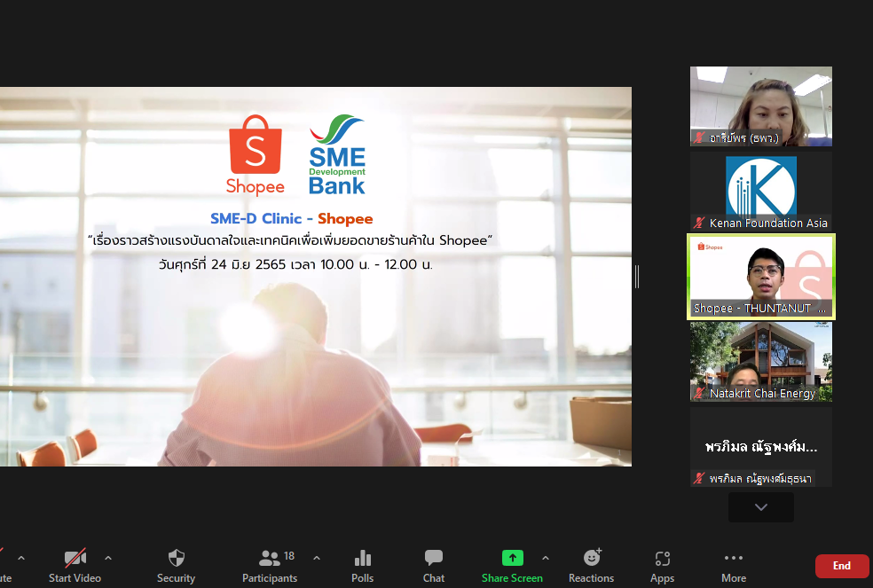The image size is (873, 588).
Task: Select the พรภิมล ณัฐพงศ์ม... participant tile
Action: pos(761,447)
